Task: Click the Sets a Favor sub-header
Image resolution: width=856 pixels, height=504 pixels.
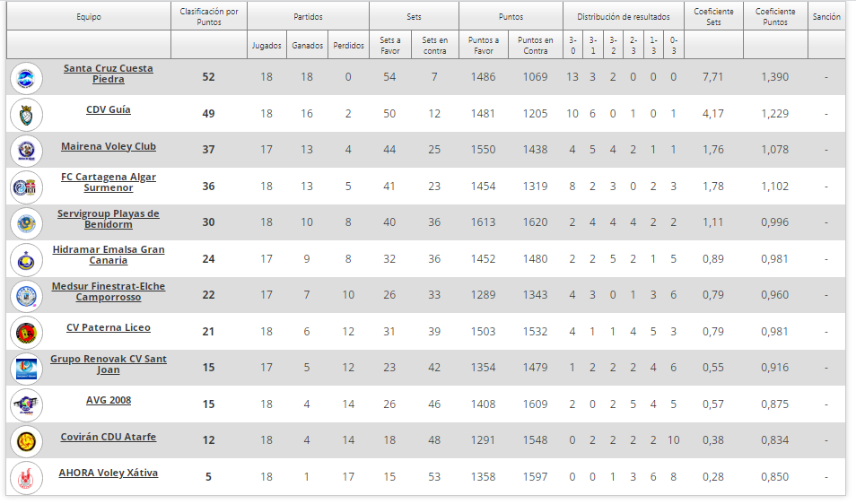Action: (x=389, y=45)
